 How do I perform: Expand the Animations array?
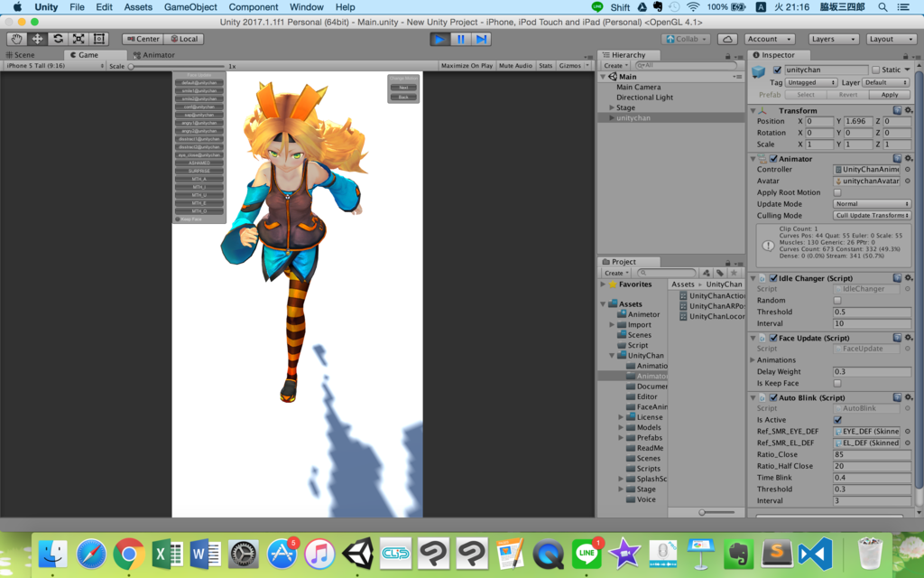point(753,359)
